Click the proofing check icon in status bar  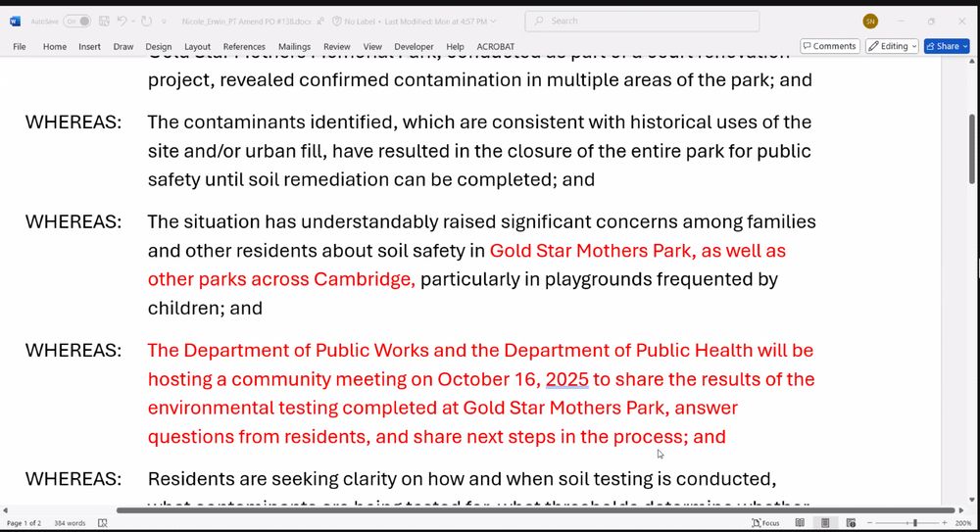[x=103, y=523]
